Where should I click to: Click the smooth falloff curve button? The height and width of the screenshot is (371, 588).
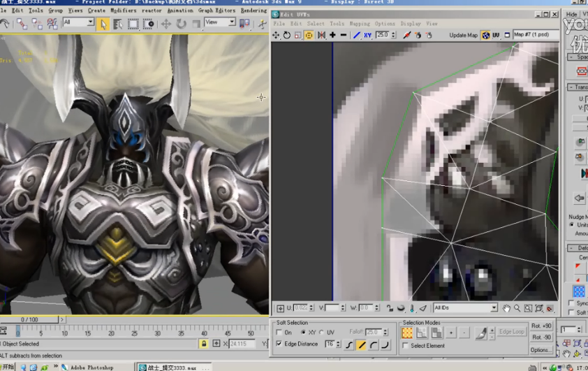(x=348, y=344)
